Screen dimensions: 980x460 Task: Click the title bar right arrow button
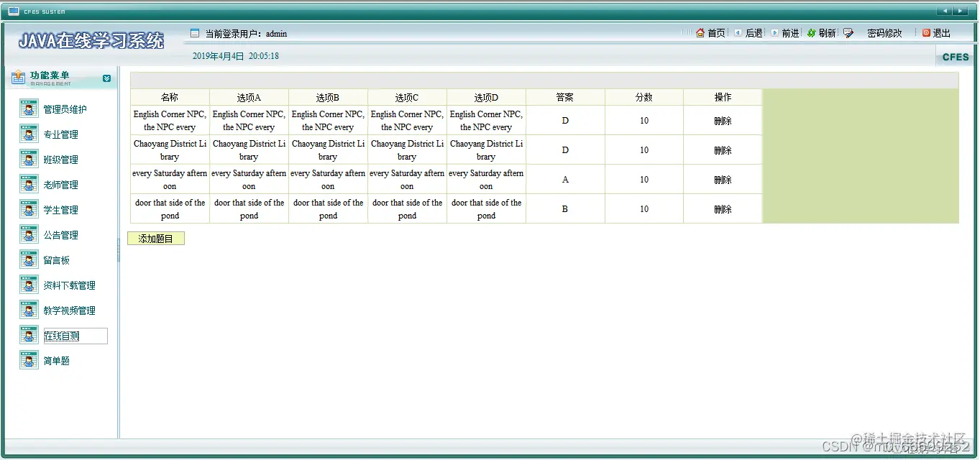961,11
